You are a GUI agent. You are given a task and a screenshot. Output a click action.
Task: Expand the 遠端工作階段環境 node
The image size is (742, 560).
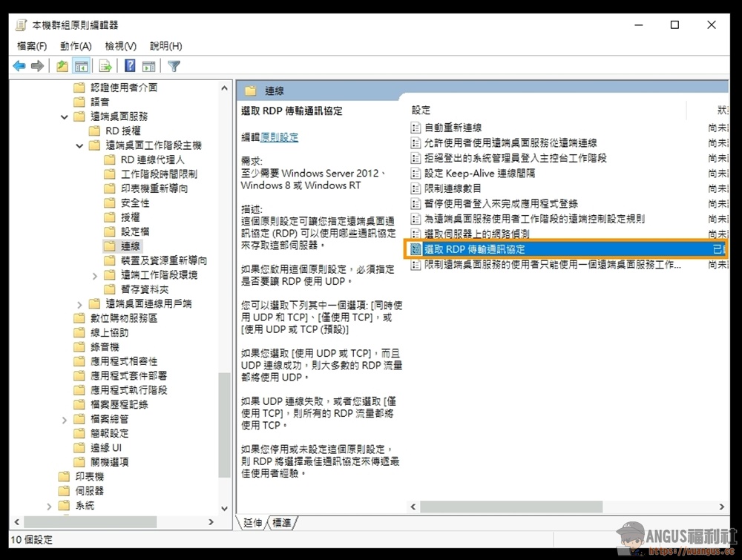[x=95, y=276]
